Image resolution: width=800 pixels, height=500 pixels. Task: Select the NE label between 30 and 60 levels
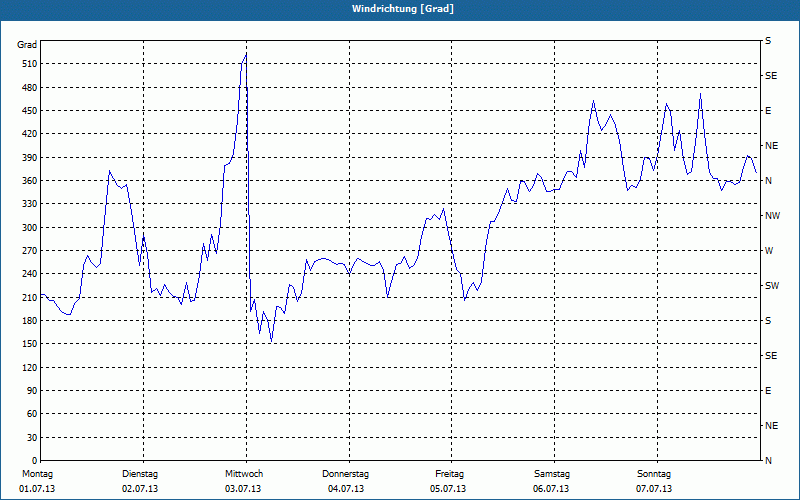[772, 426]
